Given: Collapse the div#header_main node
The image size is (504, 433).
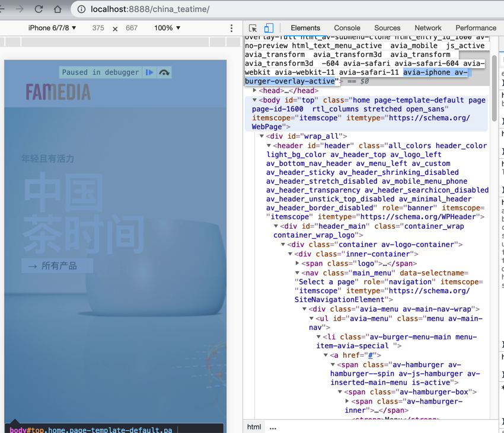Looking at the screenshot, I should (276, 226).
